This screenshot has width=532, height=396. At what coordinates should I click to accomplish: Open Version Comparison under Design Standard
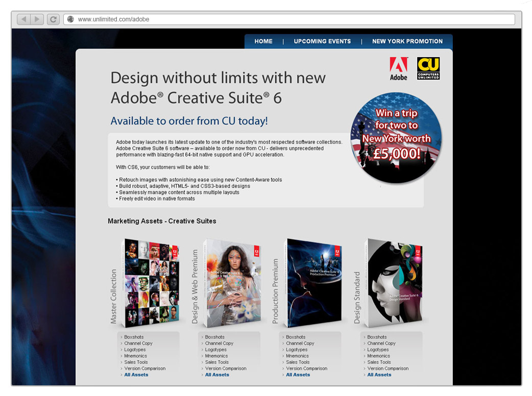388,368
